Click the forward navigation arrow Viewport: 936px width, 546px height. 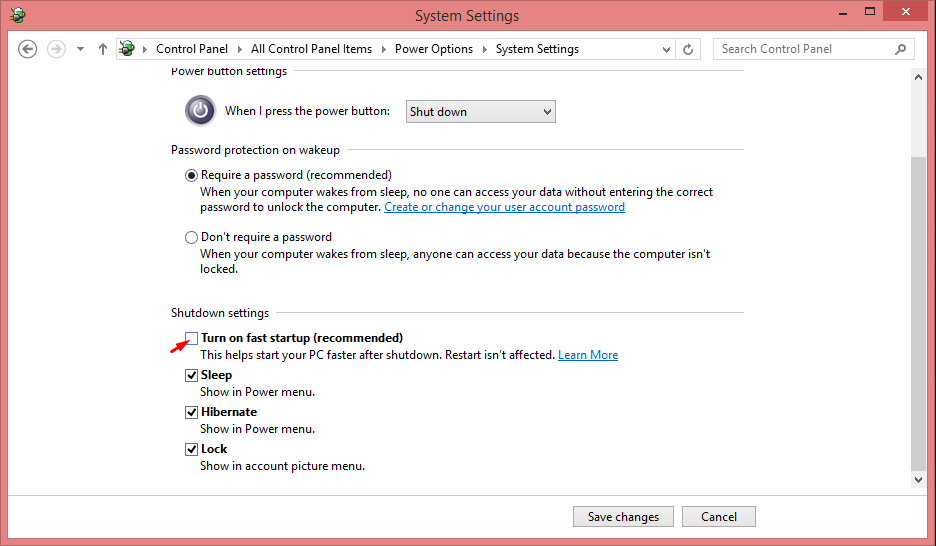click(56, 49)
